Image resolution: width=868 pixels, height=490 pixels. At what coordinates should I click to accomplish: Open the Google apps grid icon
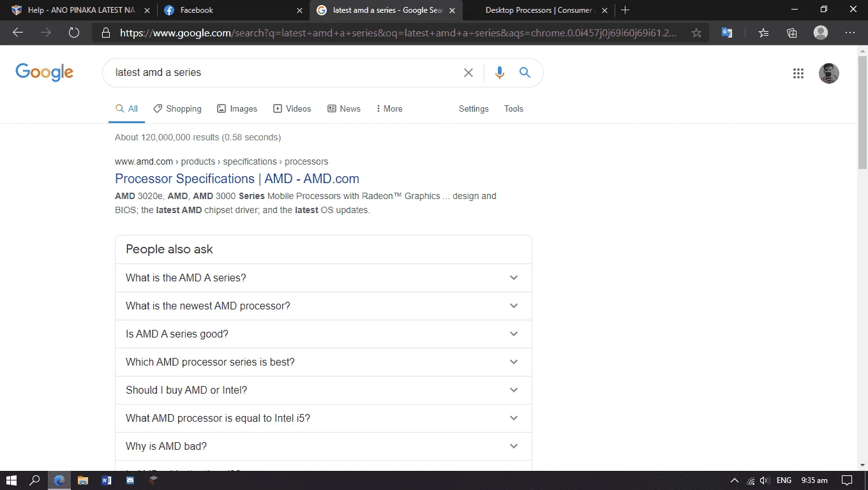[798, 73]
